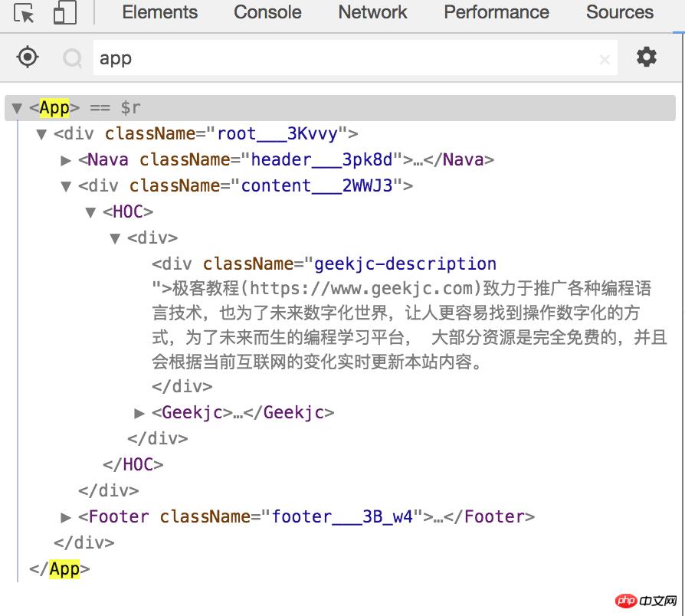This screenshot has height=616, width=685.
Task: Collapse the content div node
Action: click(65, 185)
